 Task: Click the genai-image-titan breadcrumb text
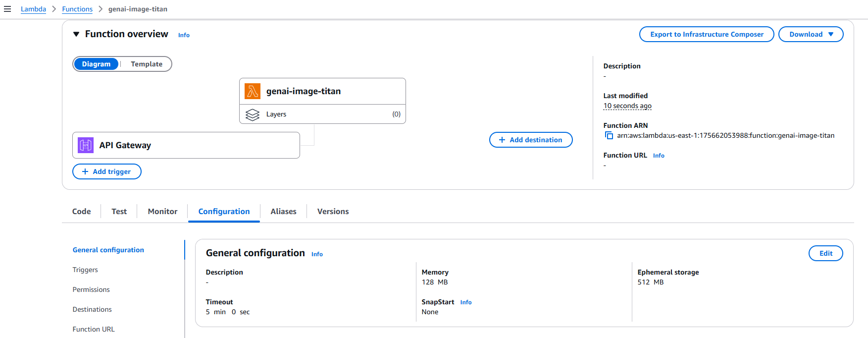[138, 9]
